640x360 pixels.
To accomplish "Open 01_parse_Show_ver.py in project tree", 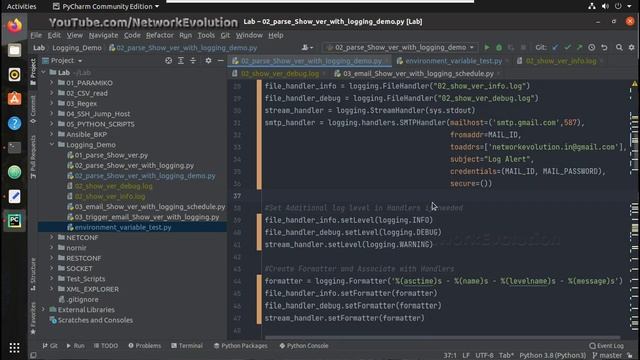I will point(111,155).
